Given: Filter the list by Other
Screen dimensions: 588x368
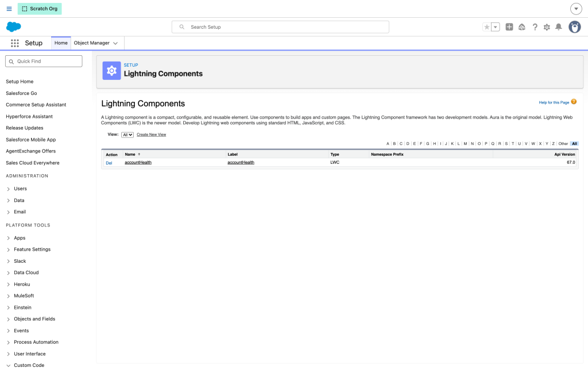Looking at the screenshot, I should click(563, 143).
